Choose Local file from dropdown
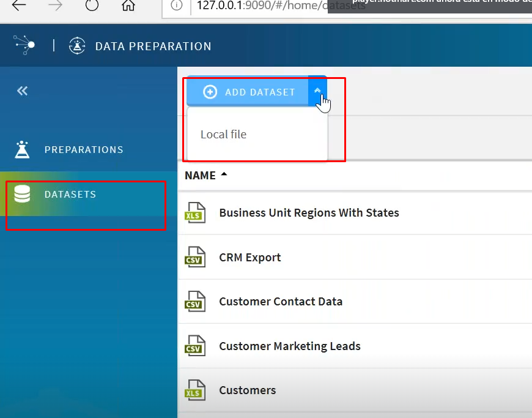The image size is (532, 418). tap(224, 135)
